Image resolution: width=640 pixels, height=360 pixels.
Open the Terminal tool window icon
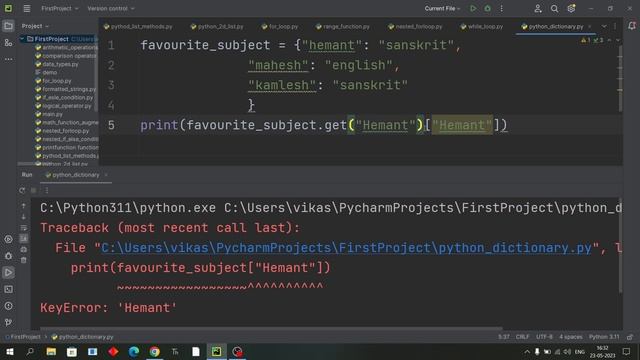point(8,289)
